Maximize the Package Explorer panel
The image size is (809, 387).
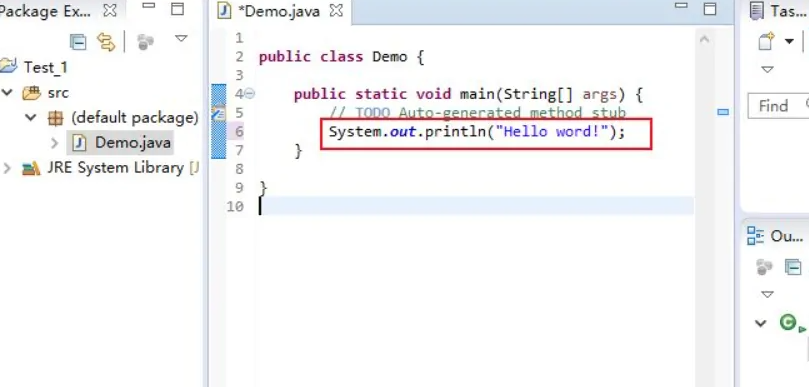[177, 9]
